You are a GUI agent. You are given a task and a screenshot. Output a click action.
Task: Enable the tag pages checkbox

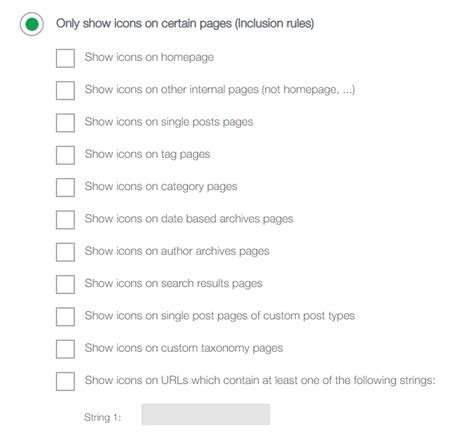(x=65, y=155)
